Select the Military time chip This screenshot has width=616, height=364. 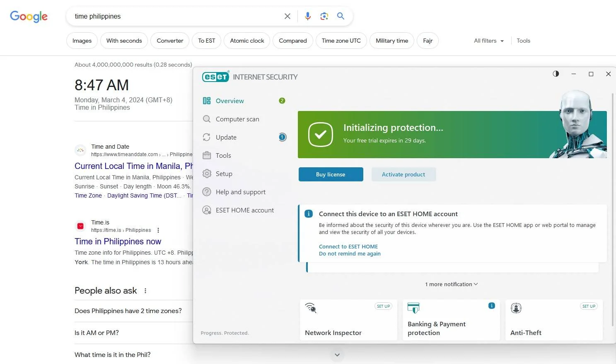(392, 41)
